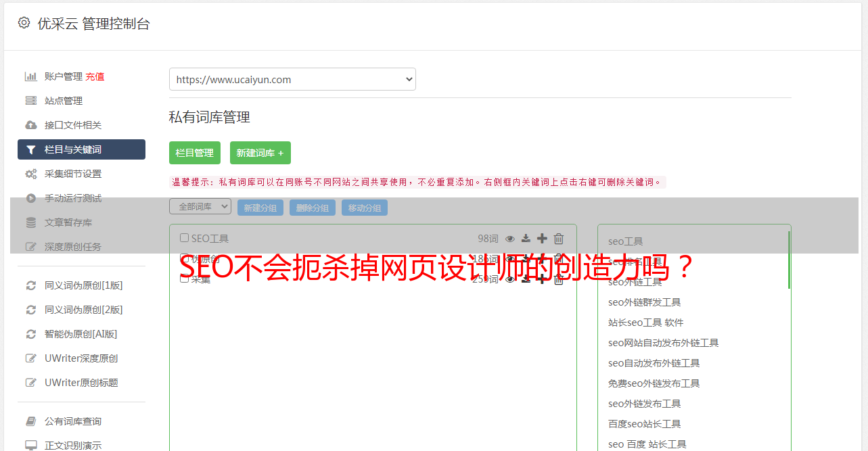This screenshot has height=451, width=868.
Task: Click the server icon for 站点管理
Action: pos(30,101)
